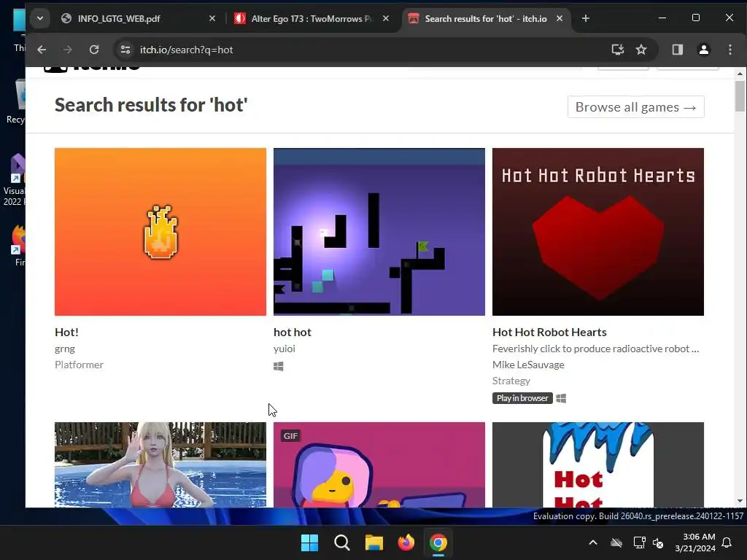
Task: Open Windows taskbar Search
Action: point(341,542)
